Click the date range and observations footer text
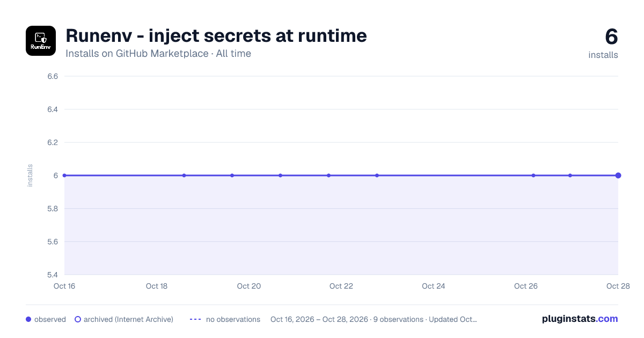Viewport: 644px width, 338px height. tap(374, 319)
